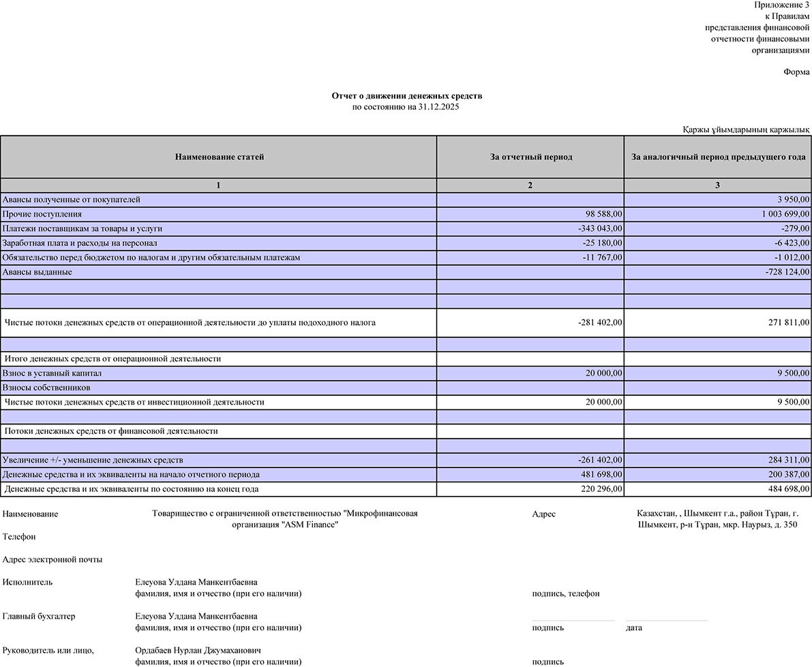Click the value 481 698,00
This screenshot has height=667, width=812.
tap(602, 474)
